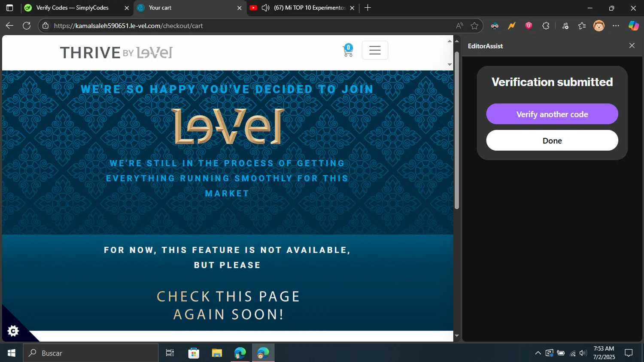Open Task View on taskbar
The height and width of the screenshot is (362, 644).
[170, 353]
